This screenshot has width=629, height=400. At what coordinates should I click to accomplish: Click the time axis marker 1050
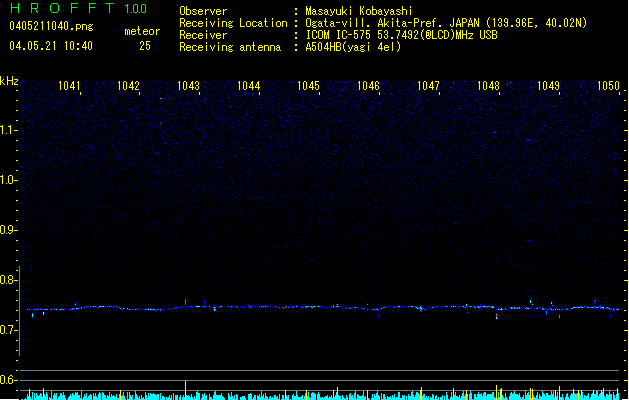pos(608,86)
